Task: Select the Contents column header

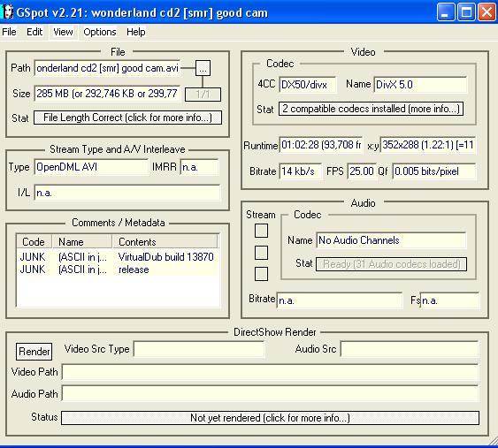Action: pyautogui.click(x=165, y=242)
